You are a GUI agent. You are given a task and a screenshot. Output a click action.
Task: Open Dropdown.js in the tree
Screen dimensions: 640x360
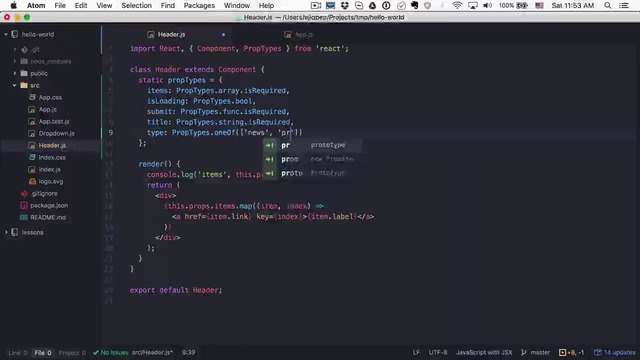(x=56, y=133)
